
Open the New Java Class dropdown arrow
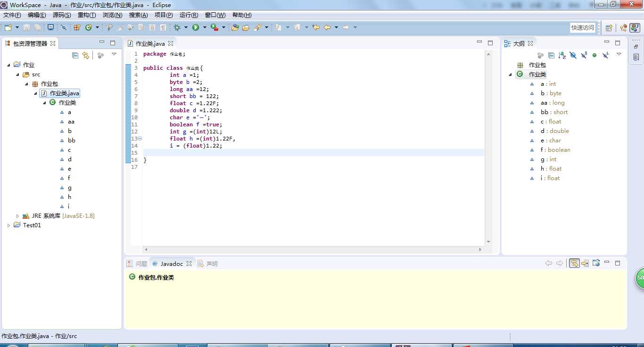click(x=97, y=27)
